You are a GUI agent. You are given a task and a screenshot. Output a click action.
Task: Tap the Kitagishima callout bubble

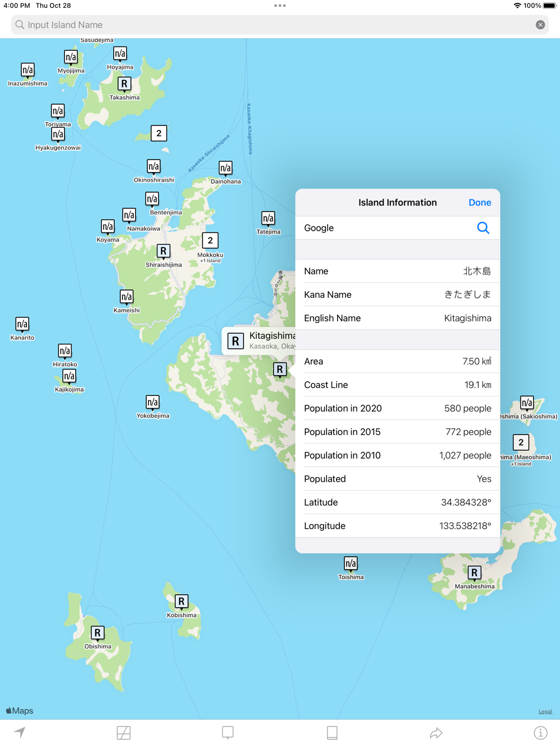coord(259,340)
